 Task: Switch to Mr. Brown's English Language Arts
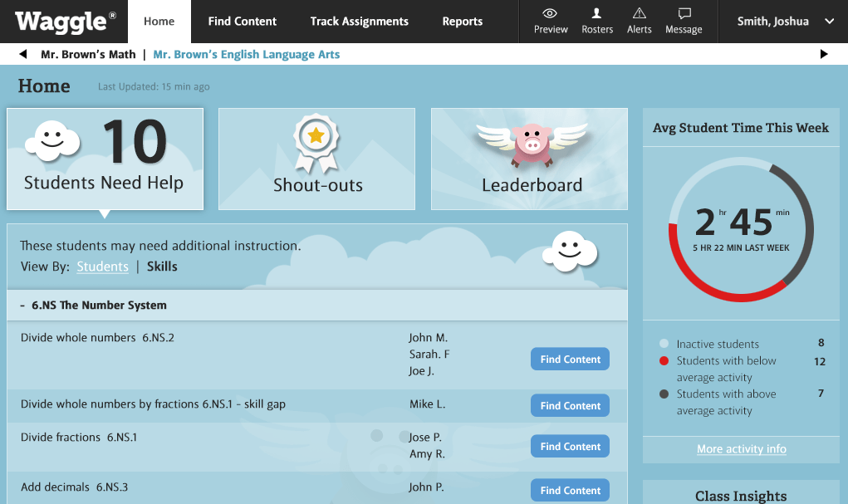tap(247, 55)
